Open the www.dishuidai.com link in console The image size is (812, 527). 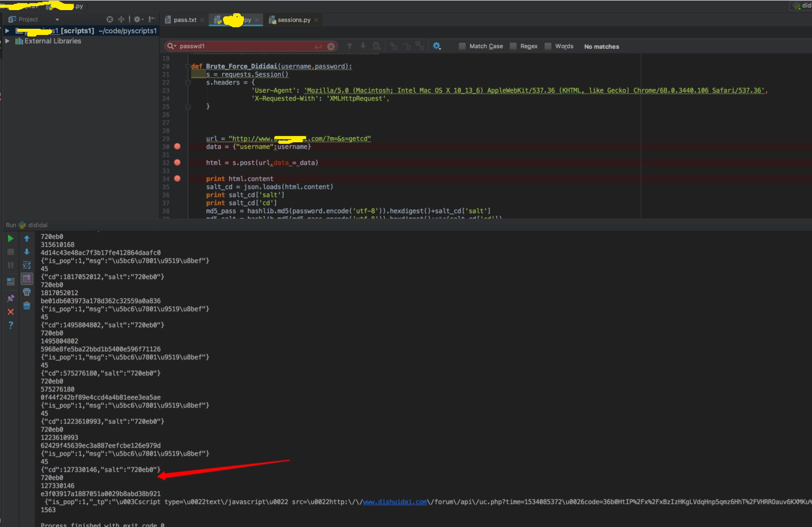click(x=395, y=502)
